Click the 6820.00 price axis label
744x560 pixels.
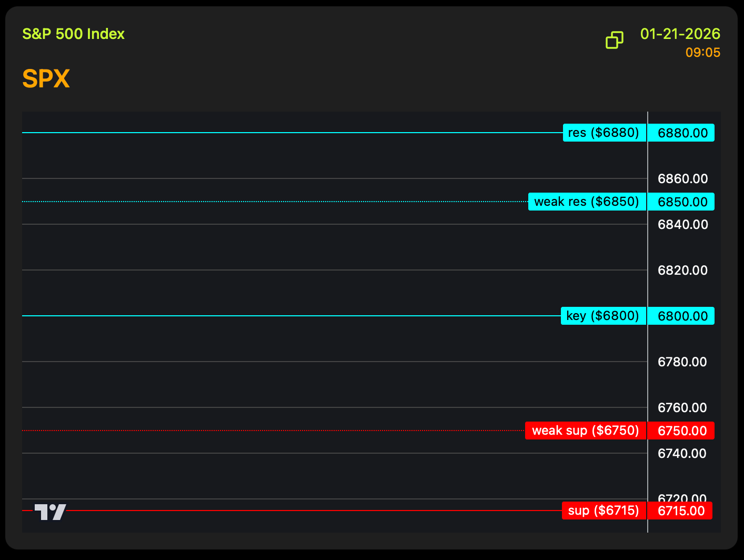(x=682, y=271)
